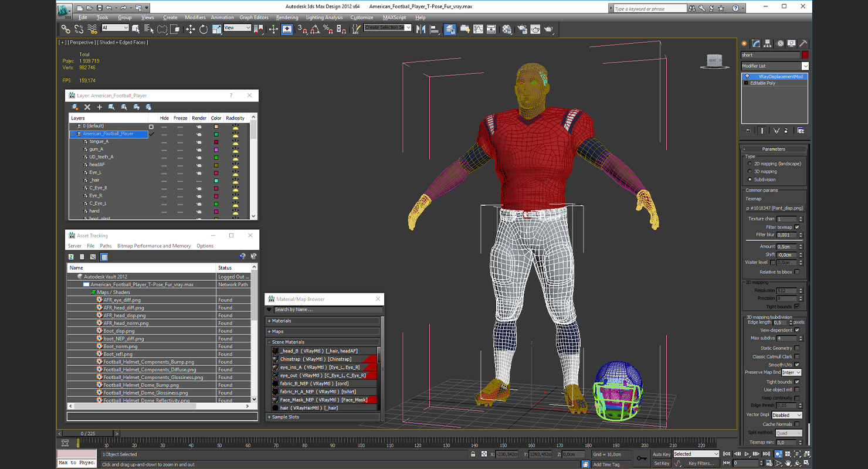This screenshot has width=868, height=469.
Task: Enable Use object mtl checkbox
Action: 797,389
